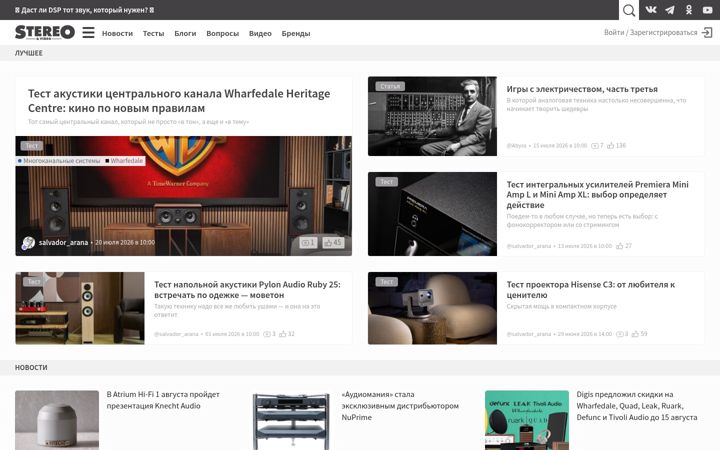720x450 pixels.
Task: Open the hamburger menu beside the Stereo logo
Action: pos(88,33)
